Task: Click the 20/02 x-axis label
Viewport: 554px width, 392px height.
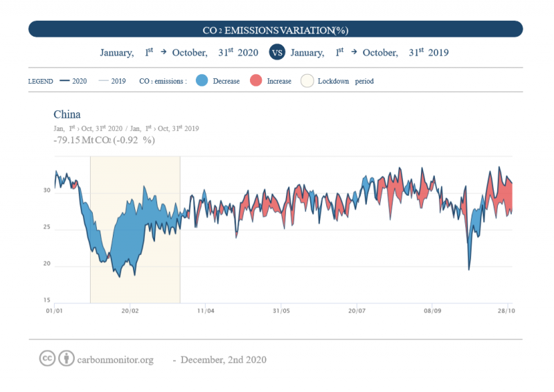Action: pyautogui.click(x=130, y=311)
